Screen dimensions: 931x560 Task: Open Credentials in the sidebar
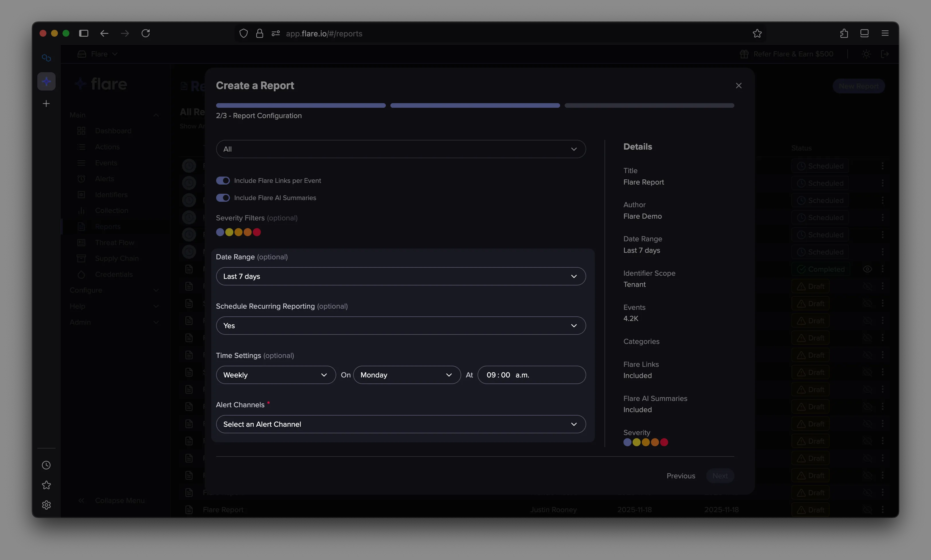click(114, 274)
